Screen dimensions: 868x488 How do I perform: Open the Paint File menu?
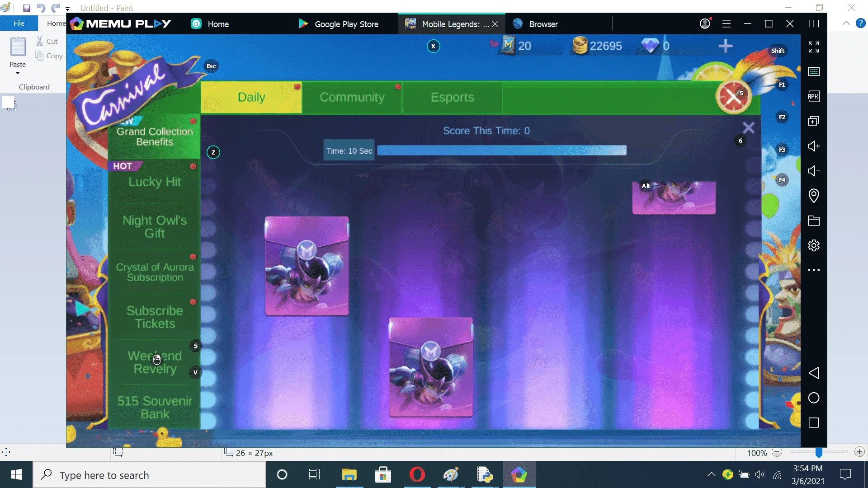[19, 23]
